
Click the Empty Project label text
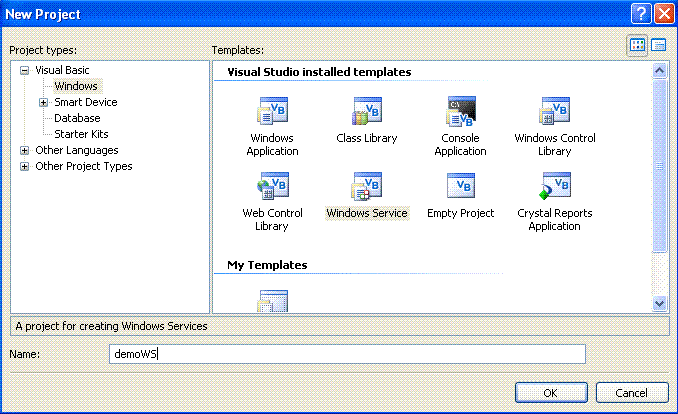[461, 213]
